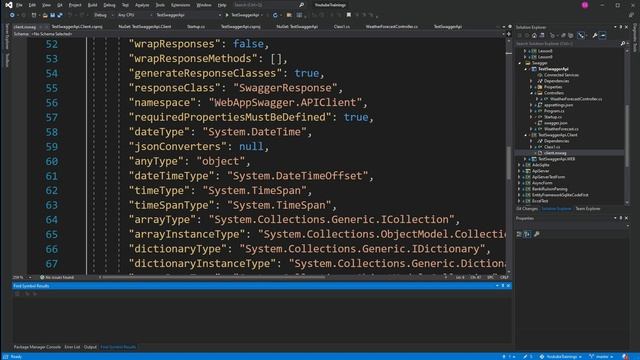This screenshot has width=640, height=360.
Task: Open the Schema selection dropdown
Action: (x=259, y=34)
